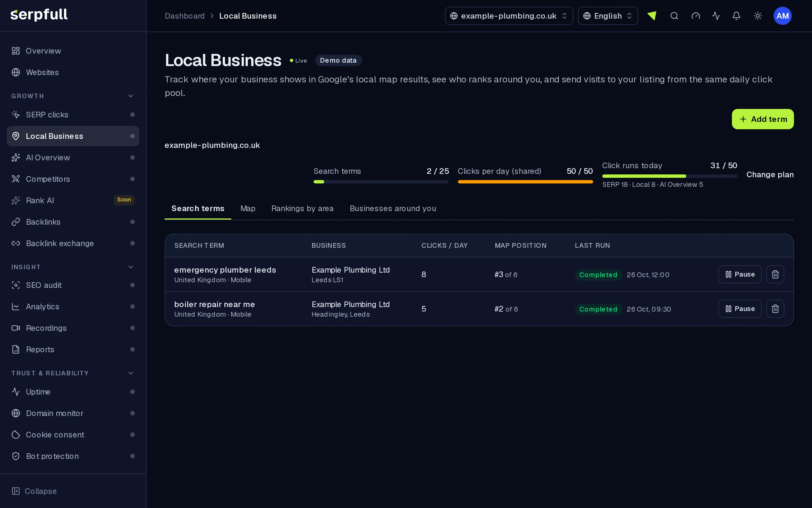Open notifications bell icon
Image resolution: width=812 pixels, height=508 pixels.
pos(736,16)
